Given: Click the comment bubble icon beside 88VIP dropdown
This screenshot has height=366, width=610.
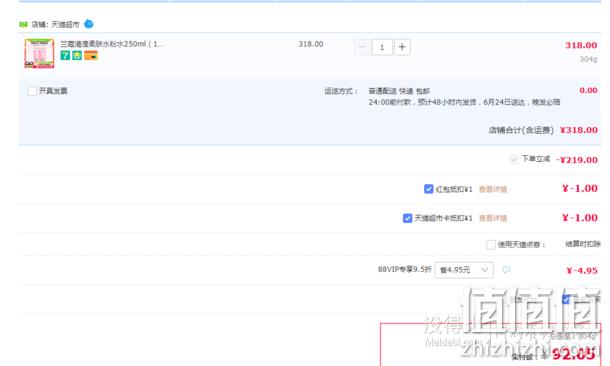Looking at the screenshot, I should point(506,270).
